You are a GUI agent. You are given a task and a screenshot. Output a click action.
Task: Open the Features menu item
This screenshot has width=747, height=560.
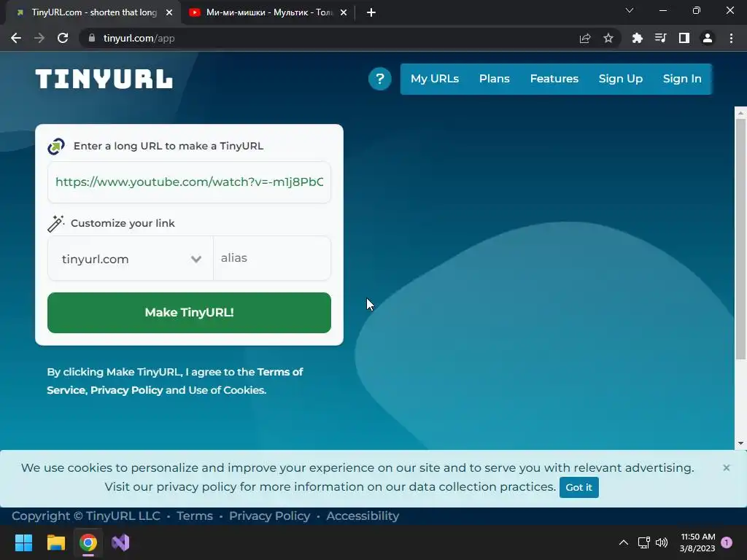(x=554, y=79)
